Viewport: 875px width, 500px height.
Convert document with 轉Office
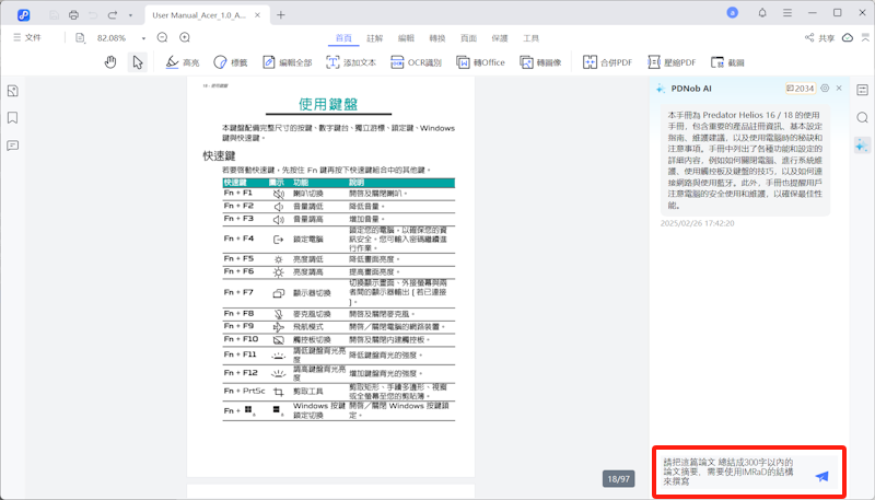pyautogui.click(x=480, y=62)
